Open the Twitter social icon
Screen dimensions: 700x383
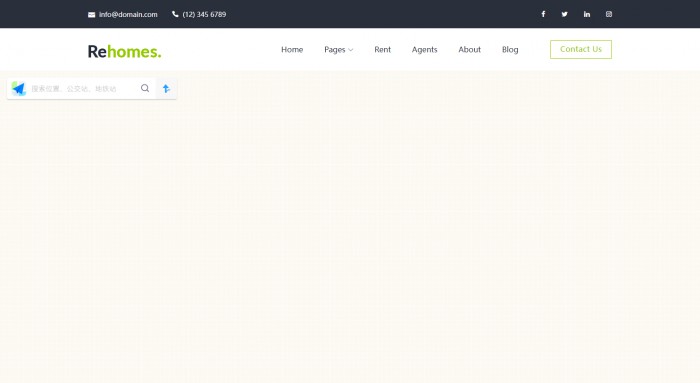[565, 14]
